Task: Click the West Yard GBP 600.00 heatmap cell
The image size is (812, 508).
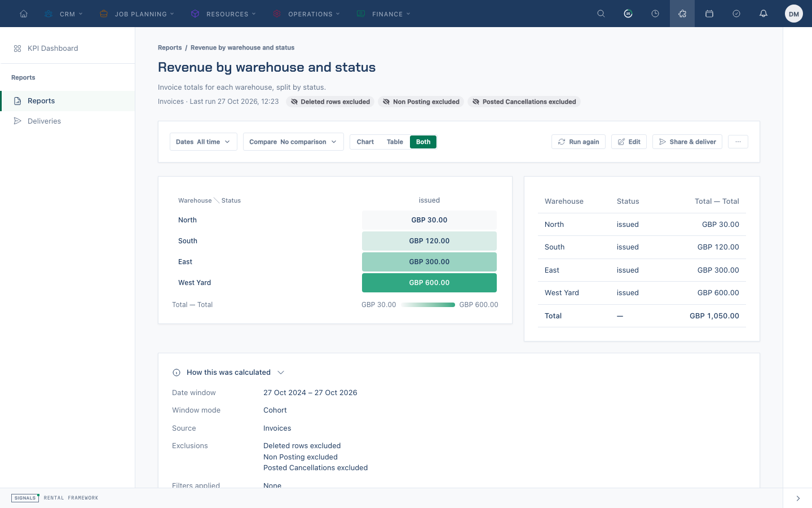Action: pyautogui.click(x=429, y=283)
